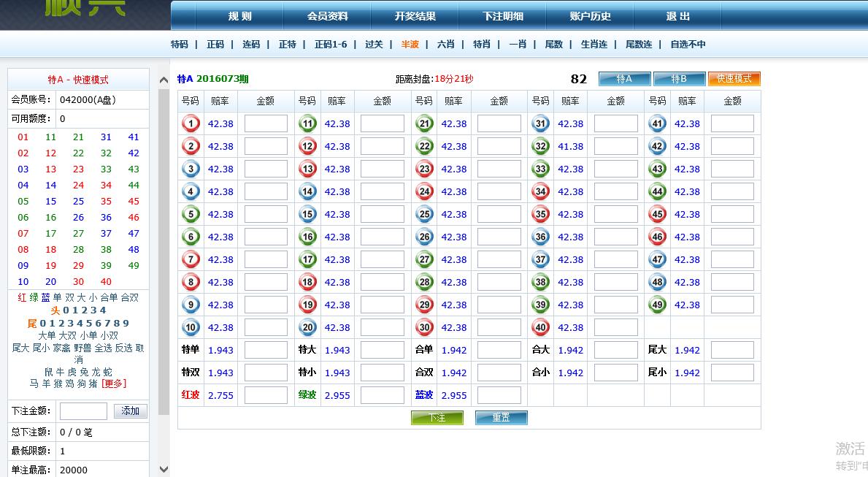Click the green ball number 22 icon
Image resolution: width=868 pixels, height=477 pixels.
(x=424, y=146)
